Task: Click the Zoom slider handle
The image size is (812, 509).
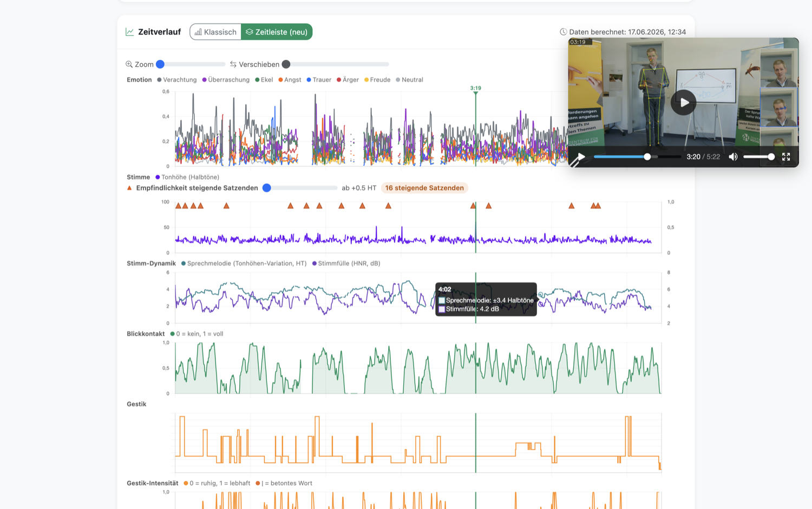Action: pos(160,64)
